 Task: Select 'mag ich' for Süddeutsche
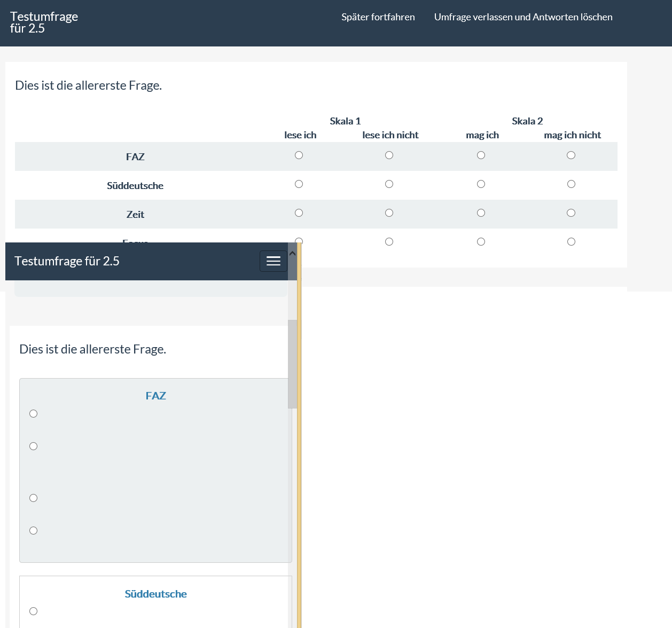coord(481,184)
